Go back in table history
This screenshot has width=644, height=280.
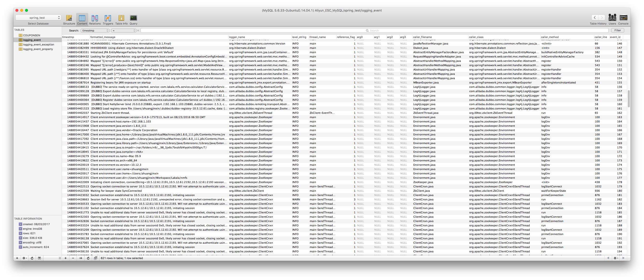[595, 18]
